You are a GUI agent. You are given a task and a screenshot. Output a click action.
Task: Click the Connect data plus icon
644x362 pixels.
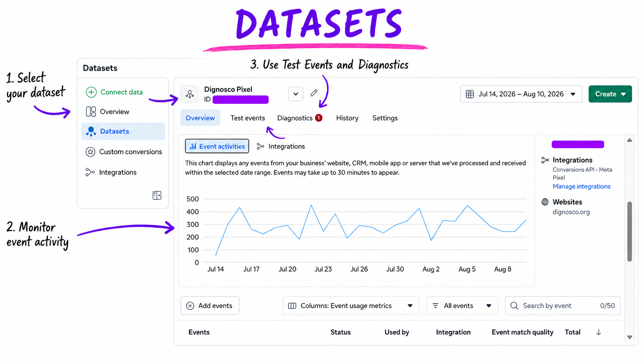[91, 92]
